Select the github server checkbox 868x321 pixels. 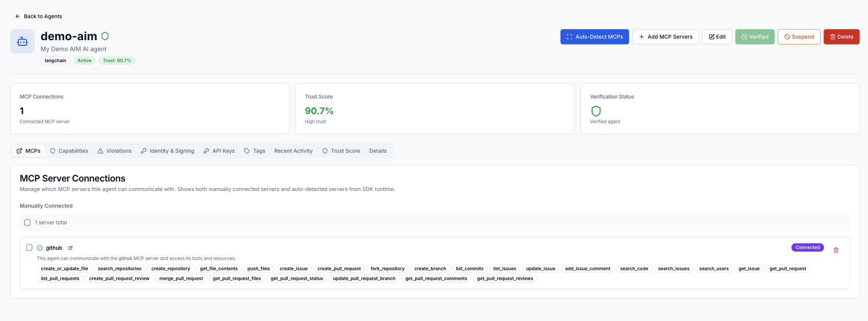coord(29,247)
